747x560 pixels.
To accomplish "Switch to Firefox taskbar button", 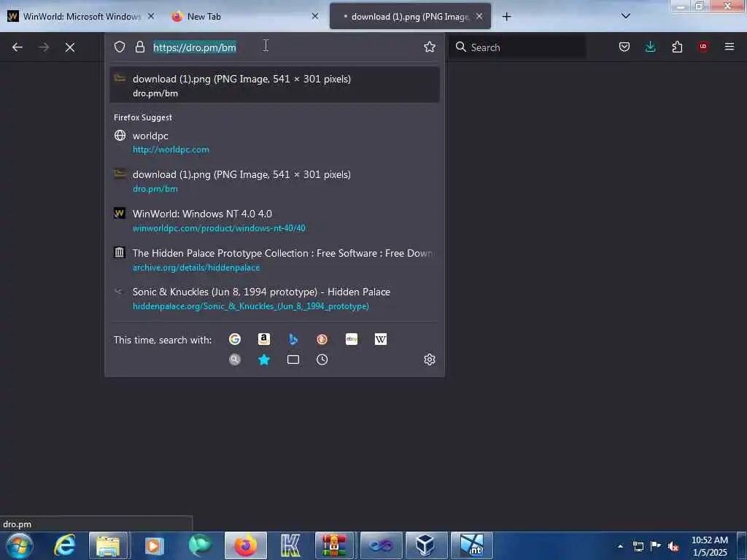I will [x=246, y=545].
